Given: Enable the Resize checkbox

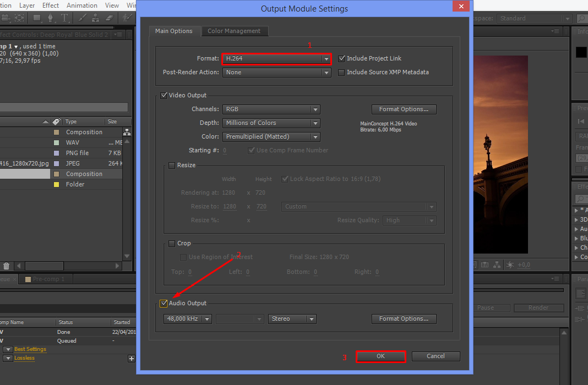Looking at the screenshot, I should [x=172, y=165].
